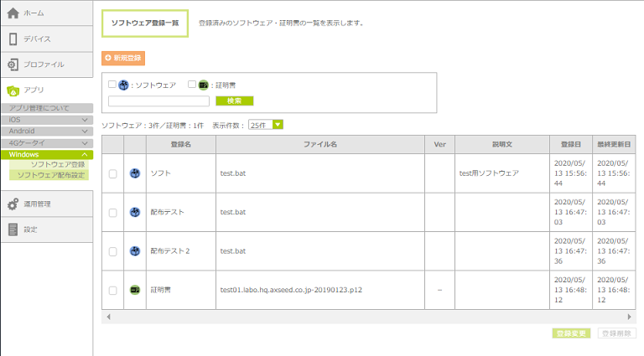Viewport: 644px width, 356px height.
Task: Select the checkbox for ソフト row
Action: tap(112, 174)
